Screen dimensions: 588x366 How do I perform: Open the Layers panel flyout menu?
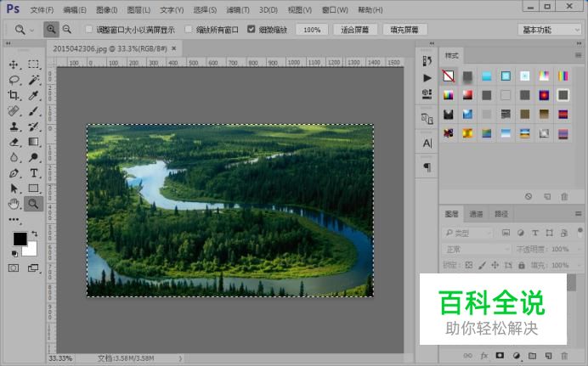pos(578,213)
